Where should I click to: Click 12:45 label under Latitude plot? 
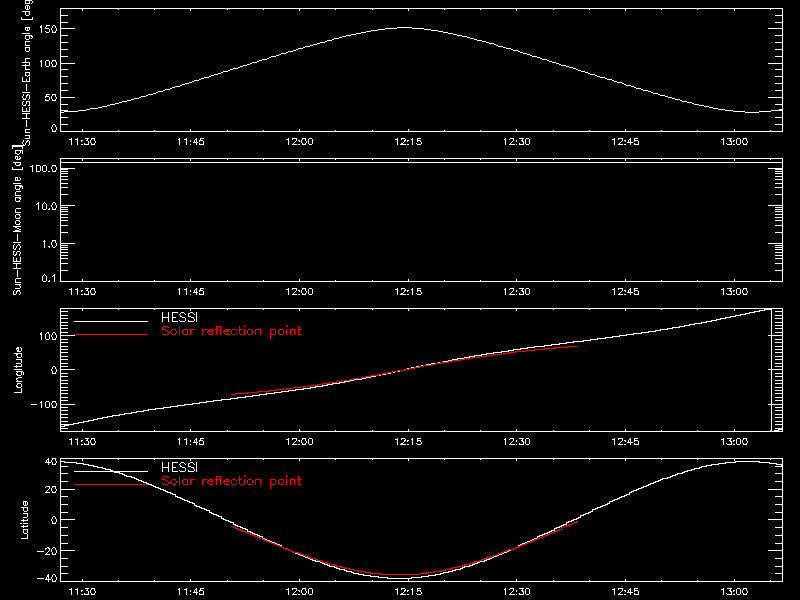coord(626,592)
